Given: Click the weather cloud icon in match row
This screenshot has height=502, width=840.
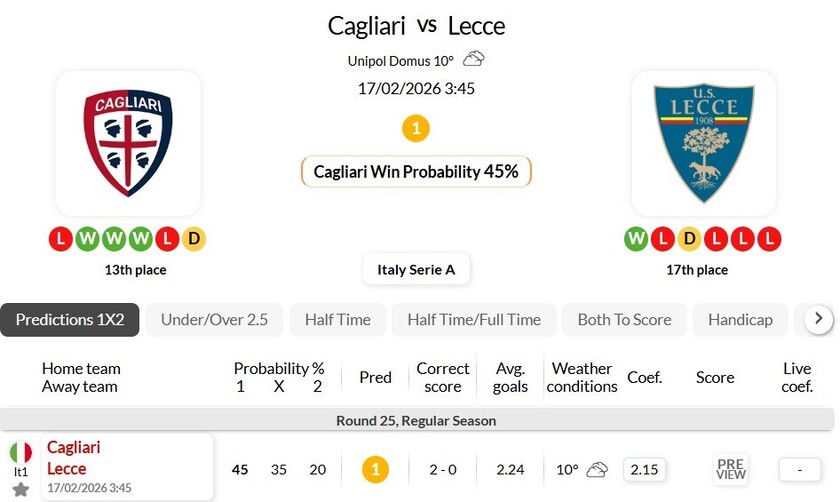Looking at the screenshot, I should pos(597,469).
